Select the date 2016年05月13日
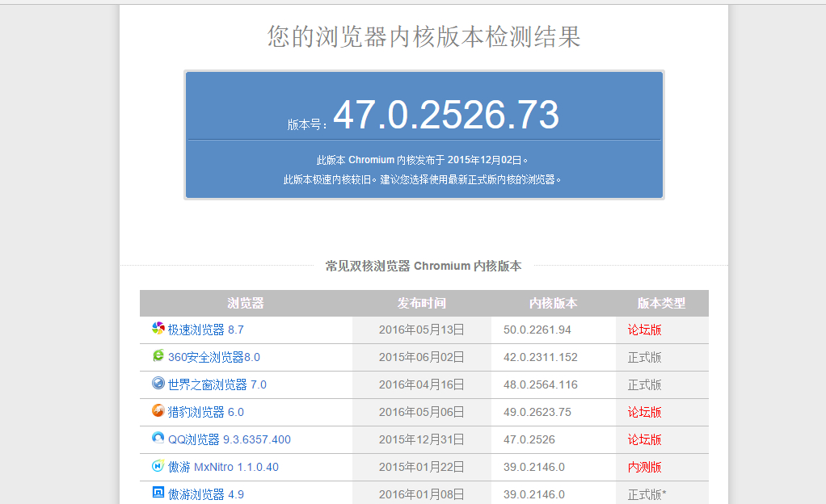The image size is (826, 504). pyautogui.click(x=421, y=330)
